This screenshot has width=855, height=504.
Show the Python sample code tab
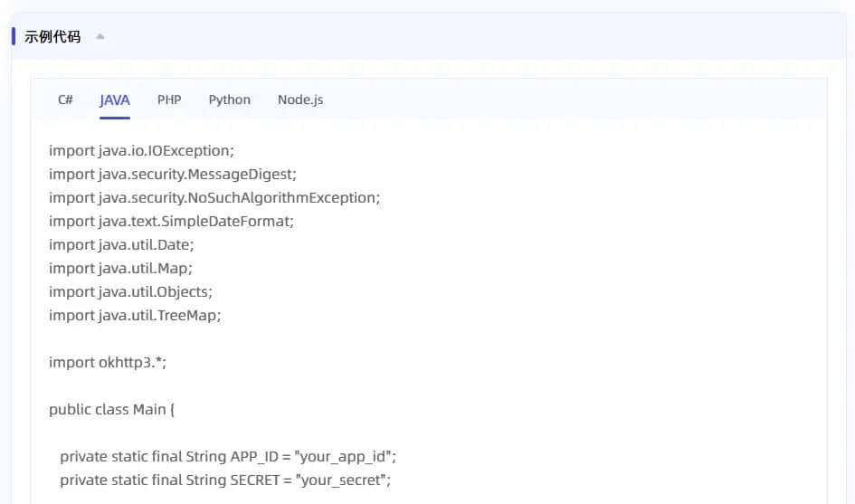point(229,100)
